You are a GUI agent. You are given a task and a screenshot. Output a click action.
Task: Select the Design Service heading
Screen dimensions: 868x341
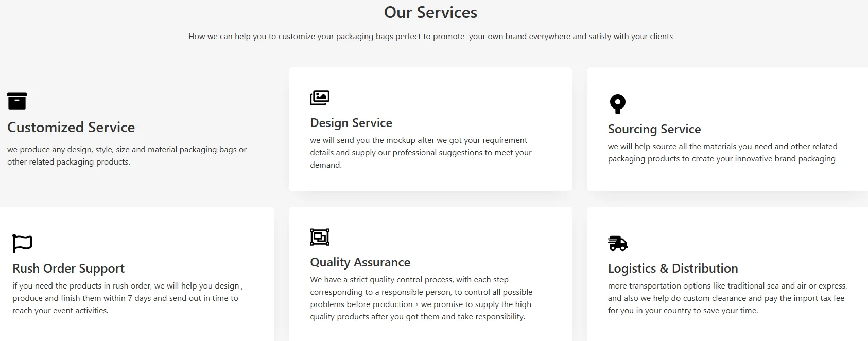pos(351,123)
